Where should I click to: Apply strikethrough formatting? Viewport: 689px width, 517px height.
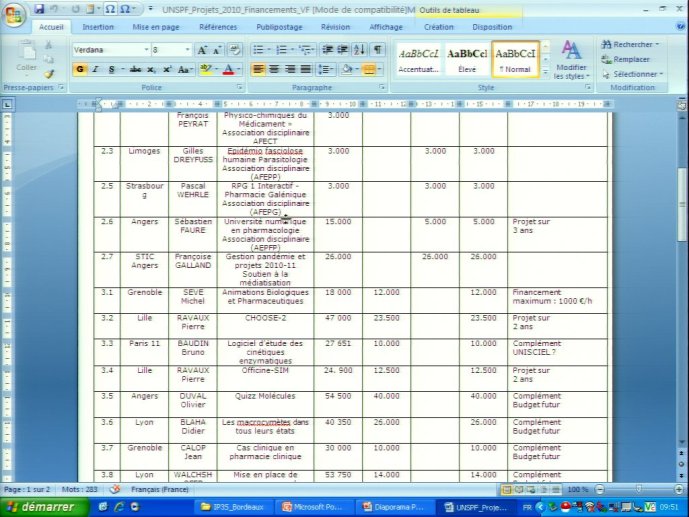click(135, 69)
